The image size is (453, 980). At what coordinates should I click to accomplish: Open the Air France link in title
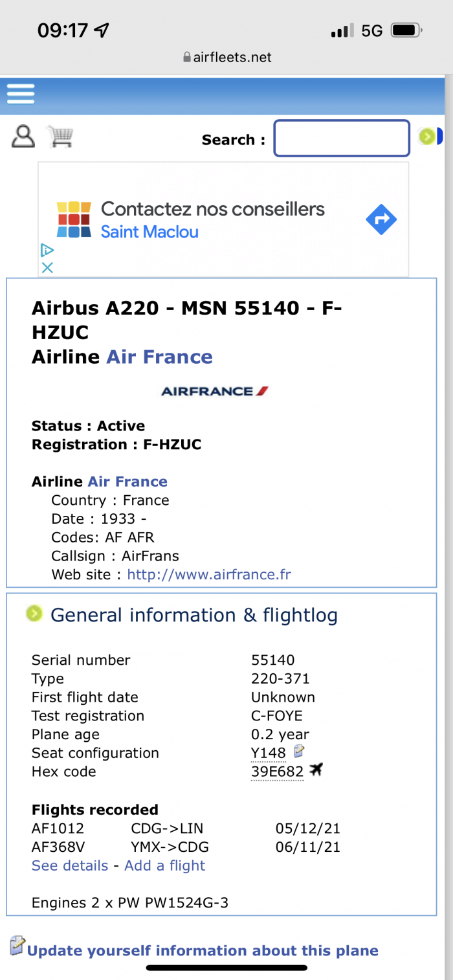pyautogui.click(x=159, y=357)
